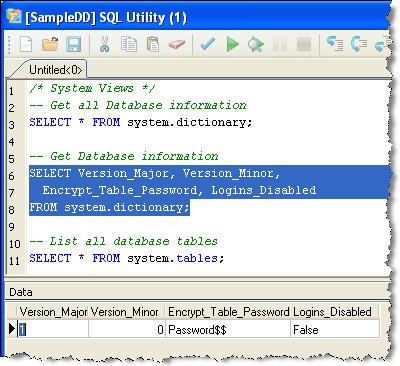400x366 pixels.
Task: Execute SQL with green play arrow
Action: click(x=232, y=44)
